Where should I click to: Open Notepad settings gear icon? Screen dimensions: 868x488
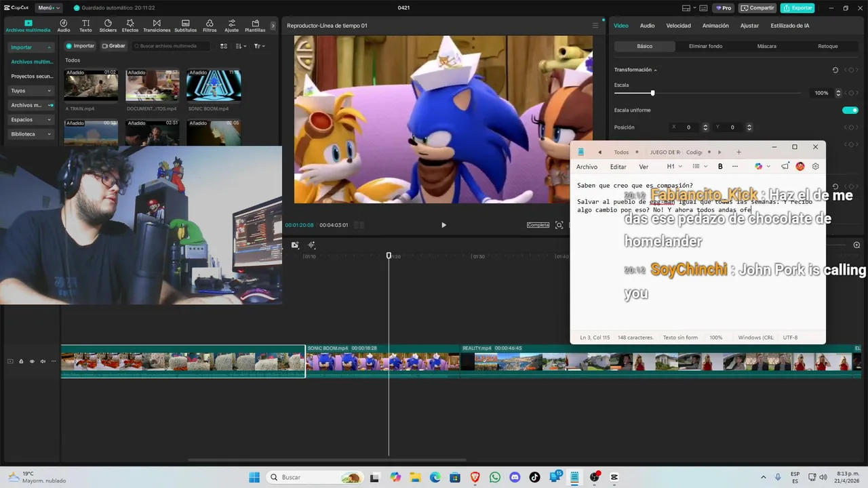point(816,167)
